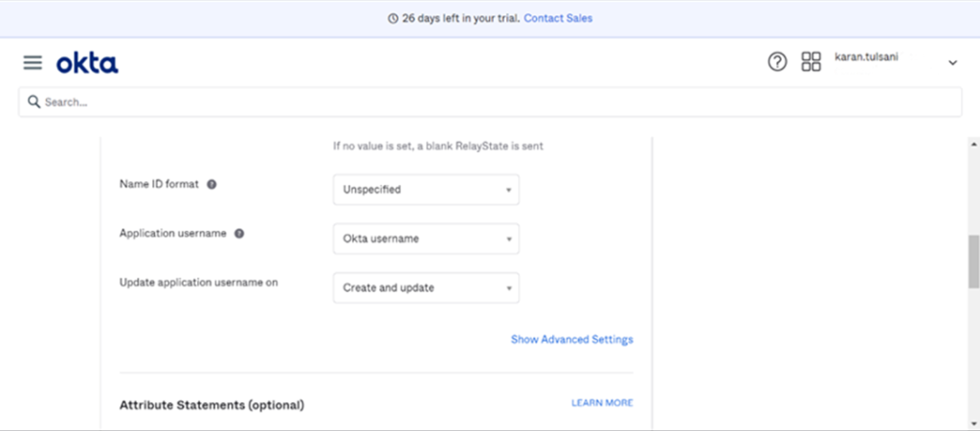Screen dimensions: 980x431
Task: Click the Application username help icon
Action: pyautogui.click(x=239, y=234)
